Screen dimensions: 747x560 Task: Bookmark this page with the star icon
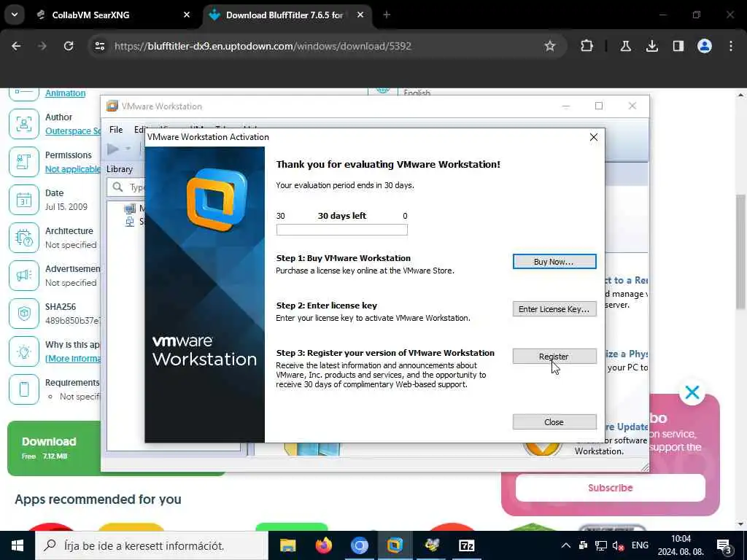pyautogui.click(x=550, y=46)
